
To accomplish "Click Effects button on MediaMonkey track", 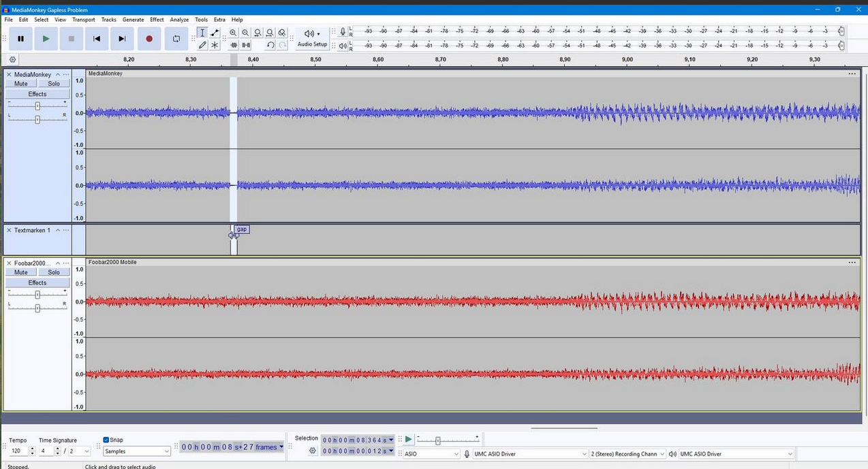I will [37, 94].
